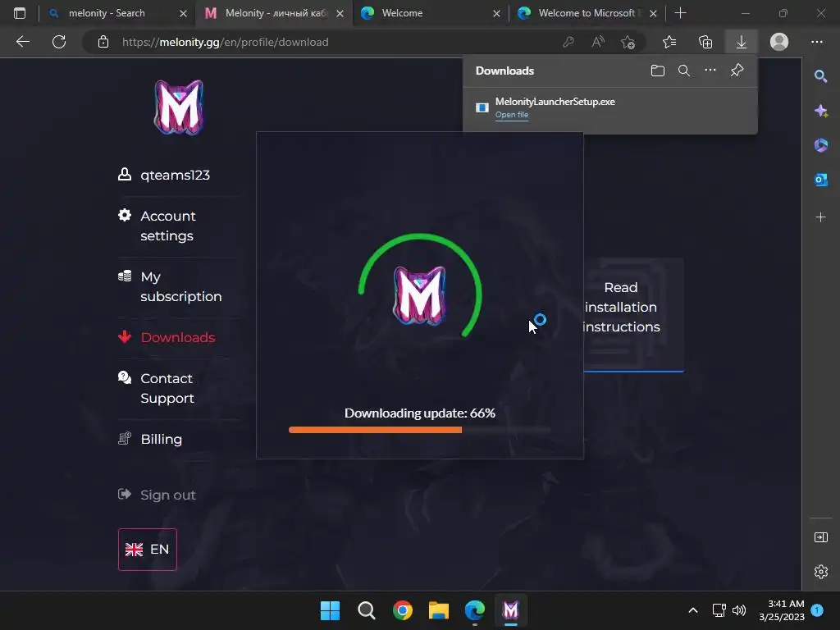Open the taskbar clock and date
The image size is (840, 630).
tap(782, 610)
